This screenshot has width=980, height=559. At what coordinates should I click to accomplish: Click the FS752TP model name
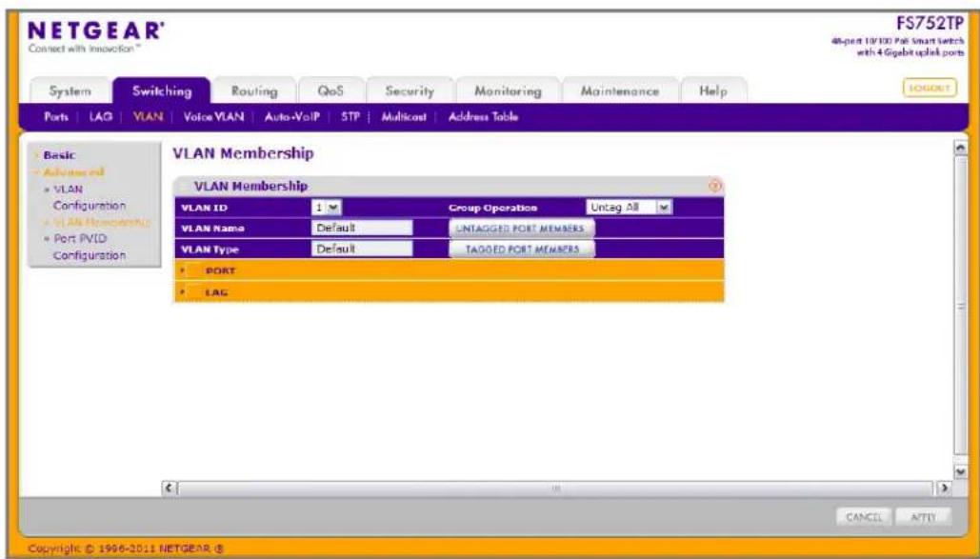point(930,25)
